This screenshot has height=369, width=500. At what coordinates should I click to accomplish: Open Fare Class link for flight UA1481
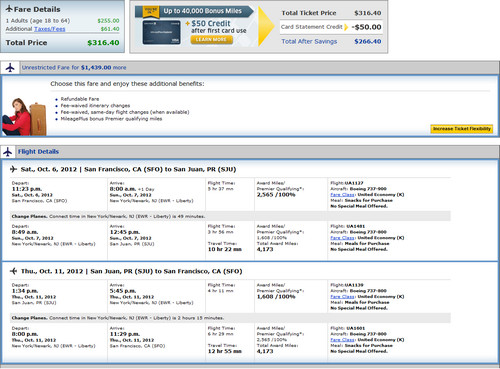(x=342, y=238)
